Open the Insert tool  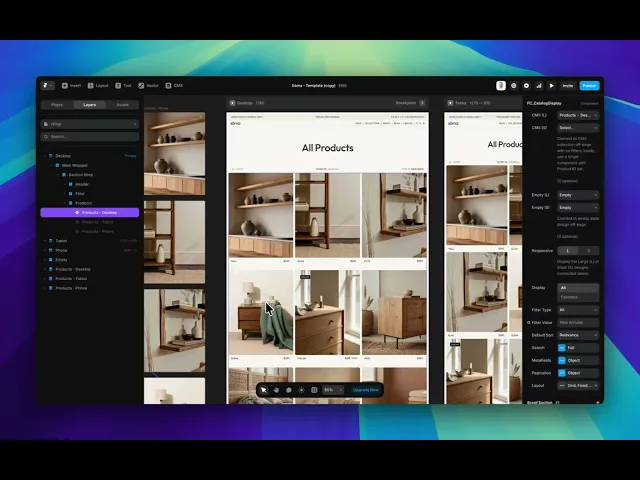[x=71, y=86]
